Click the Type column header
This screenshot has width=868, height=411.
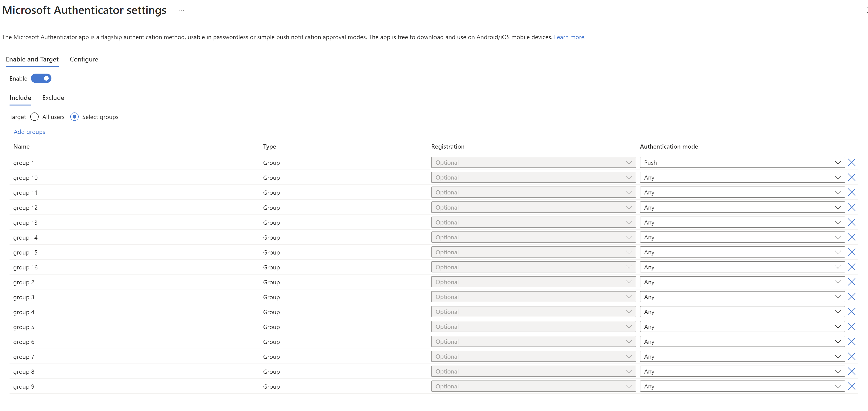269,147
